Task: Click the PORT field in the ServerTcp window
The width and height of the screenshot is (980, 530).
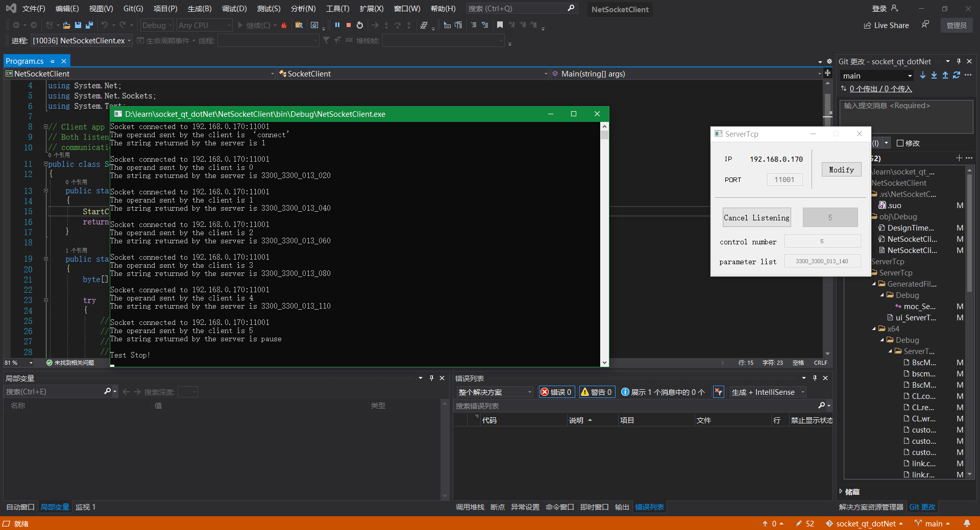Action: coord(785,180)
